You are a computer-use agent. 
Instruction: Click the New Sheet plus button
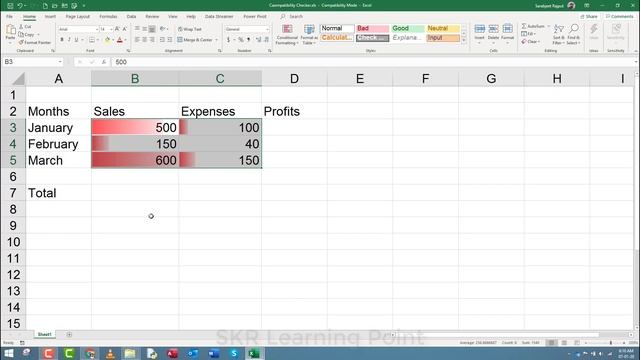tap(69, 334)
